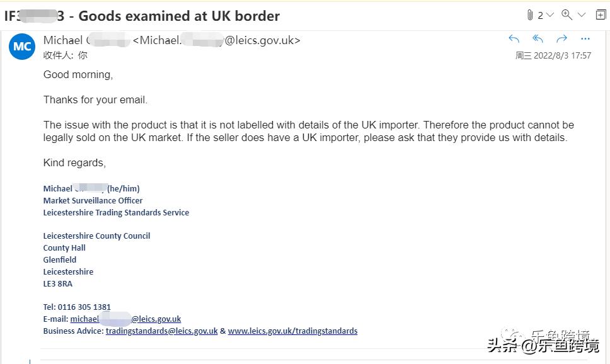Click the paperclip attachments icon

point(530,15)
